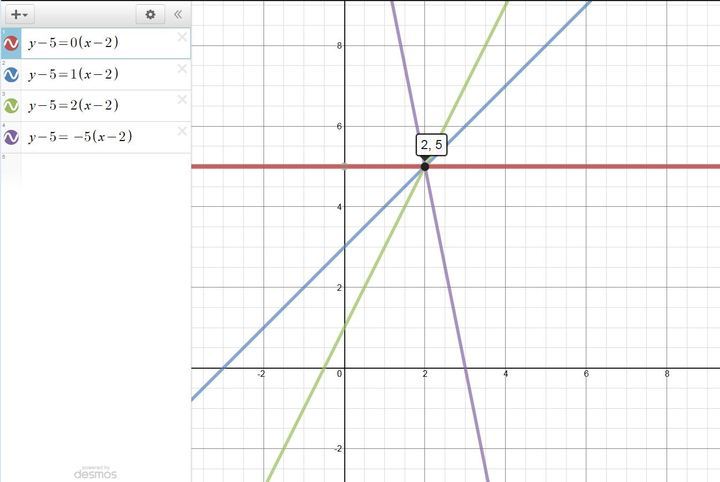Toggle visibility of blue line y-5=1(x-2)

click(12, 74)
